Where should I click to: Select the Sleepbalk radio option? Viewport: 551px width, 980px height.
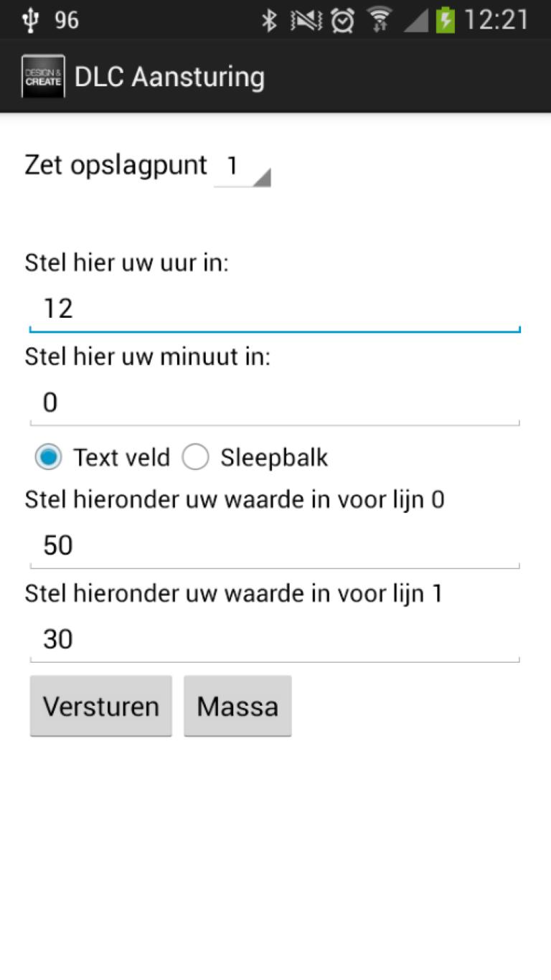196,457
